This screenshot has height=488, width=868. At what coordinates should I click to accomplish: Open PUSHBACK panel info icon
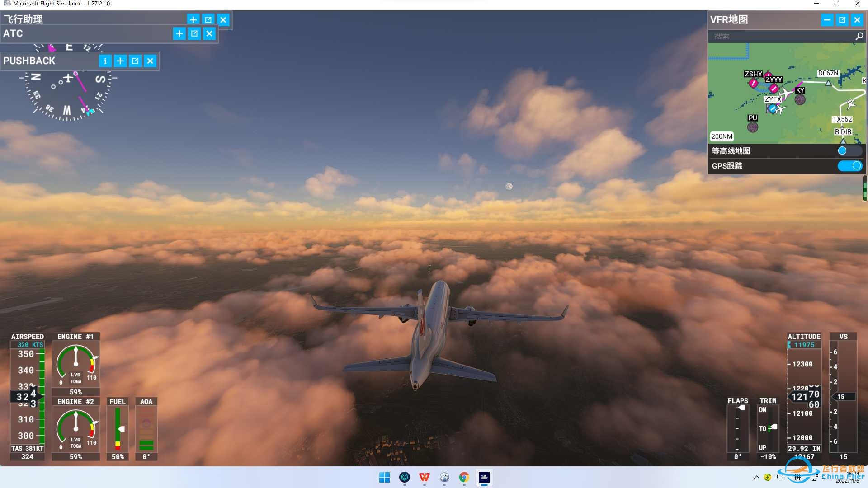pos(105,61)
